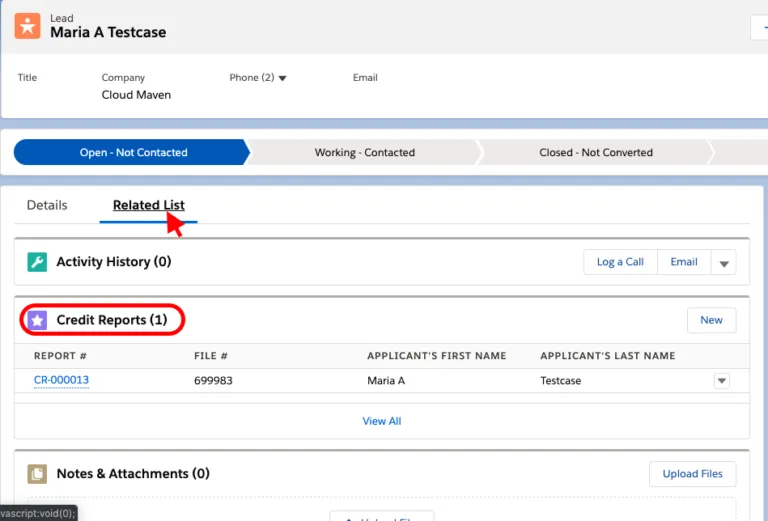Open the Credit Reports (1) heading
Screen dimensions: 768x521
point(112,320)
